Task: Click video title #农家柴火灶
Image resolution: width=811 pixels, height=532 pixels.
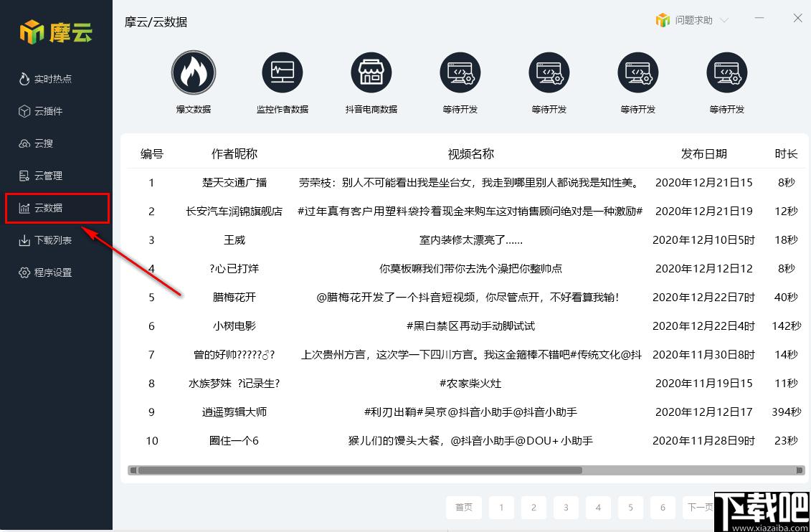Action: (x=470, y=383)
